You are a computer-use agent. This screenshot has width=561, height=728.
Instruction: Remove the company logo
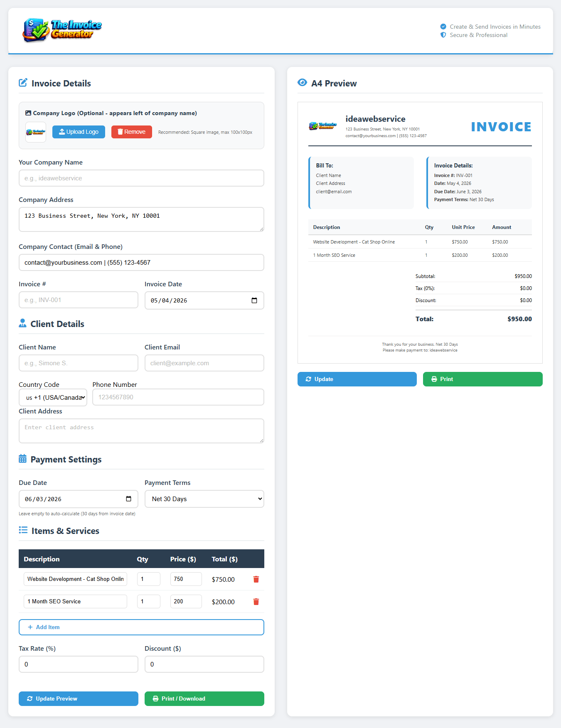pos(131,132)
